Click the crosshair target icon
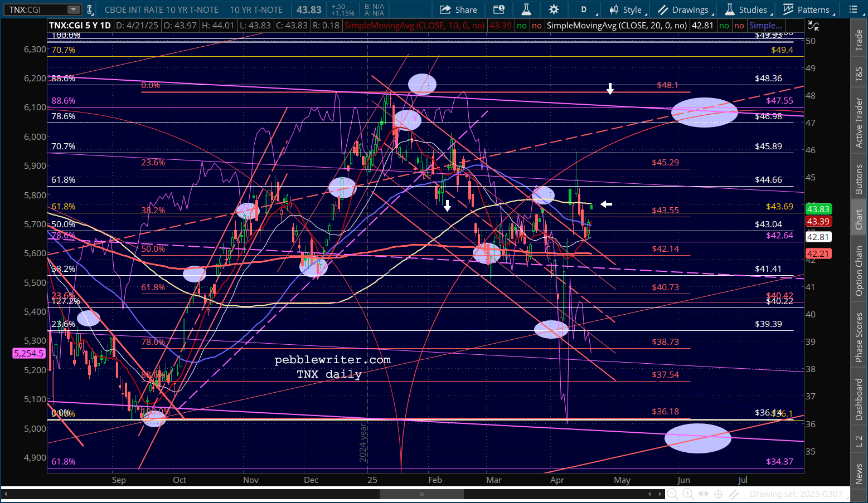This screenshot has width=868, height=503. pyautogui.click(x=719, y=494)
